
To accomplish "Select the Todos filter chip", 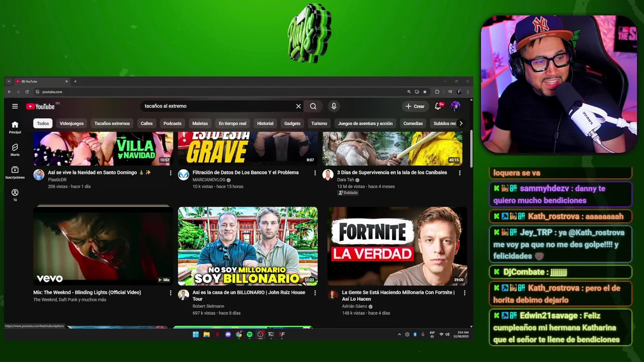I will click(43, 123).
